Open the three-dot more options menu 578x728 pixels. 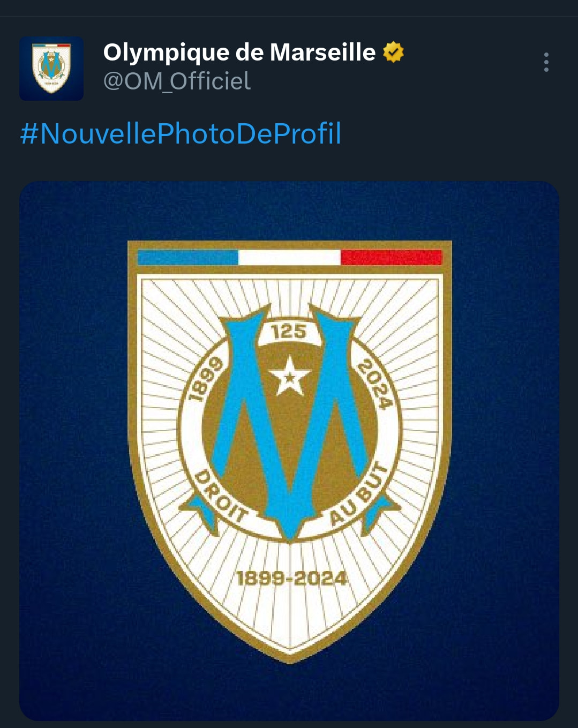coord(546,62)
